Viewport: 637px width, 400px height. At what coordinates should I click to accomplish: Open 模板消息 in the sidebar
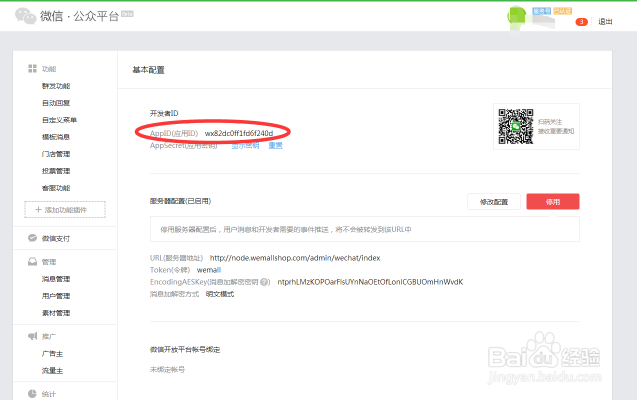coord(56,137)
